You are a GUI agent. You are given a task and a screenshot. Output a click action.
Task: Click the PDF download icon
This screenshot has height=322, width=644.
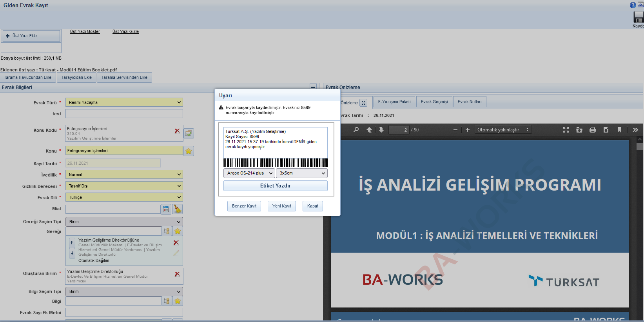(606, 130)
